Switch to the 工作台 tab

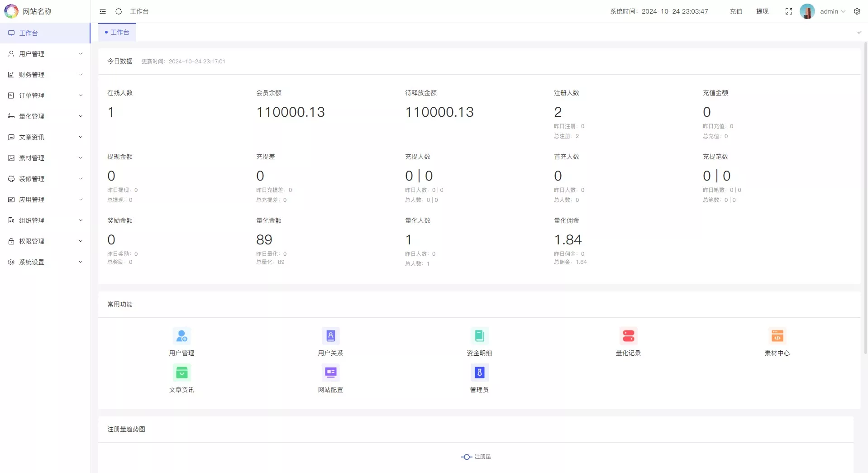coord(117,32)
